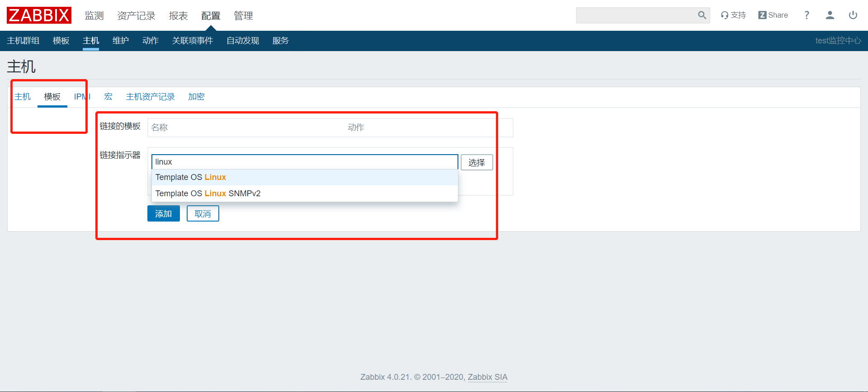Viewport: 868px width, 392px height.
Task: Go to 主机 in the blue submenu
Action: (x=91, y=41)
